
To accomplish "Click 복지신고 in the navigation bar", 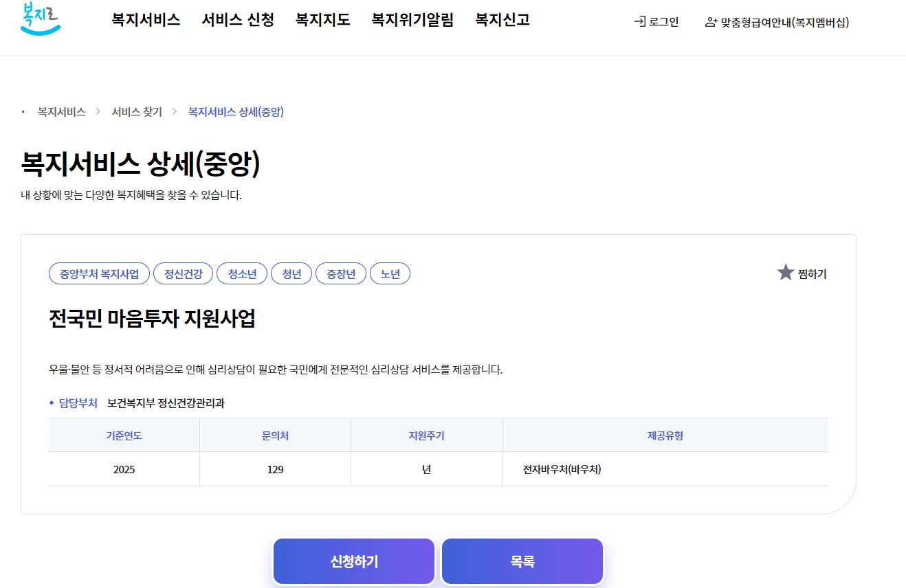I will [x=501, y=21].
